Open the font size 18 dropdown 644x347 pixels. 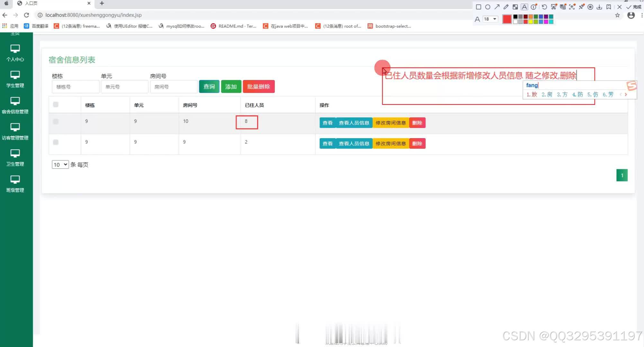[x=490, y=19]
